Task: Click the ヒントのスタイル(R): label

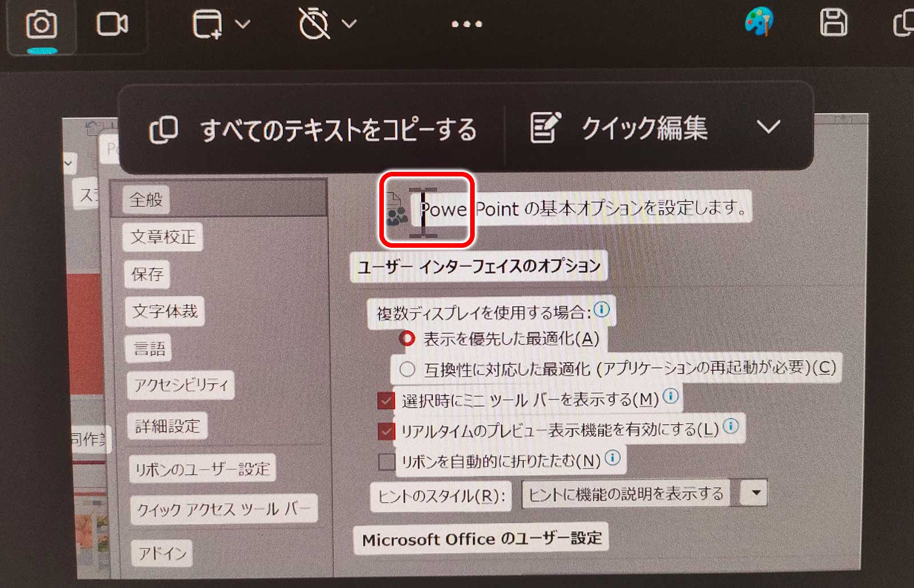Action: [x=442, y=496]
